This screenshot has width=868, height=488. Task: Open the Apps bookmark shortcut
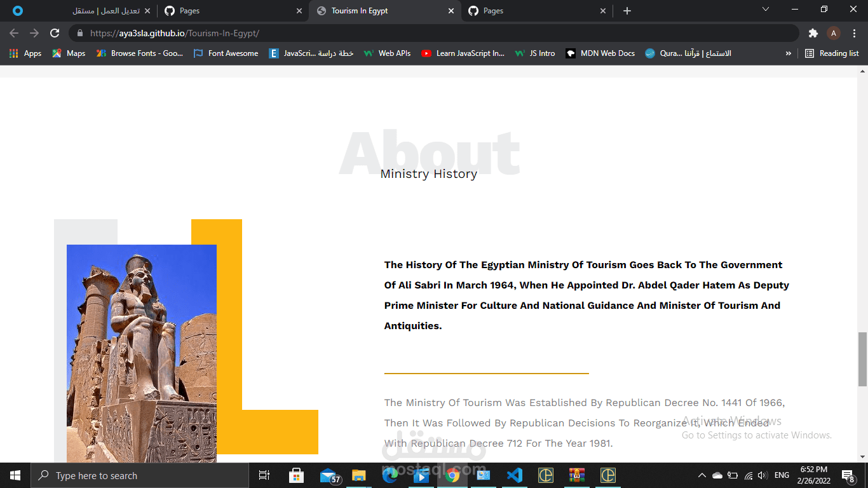coord(25,53)
